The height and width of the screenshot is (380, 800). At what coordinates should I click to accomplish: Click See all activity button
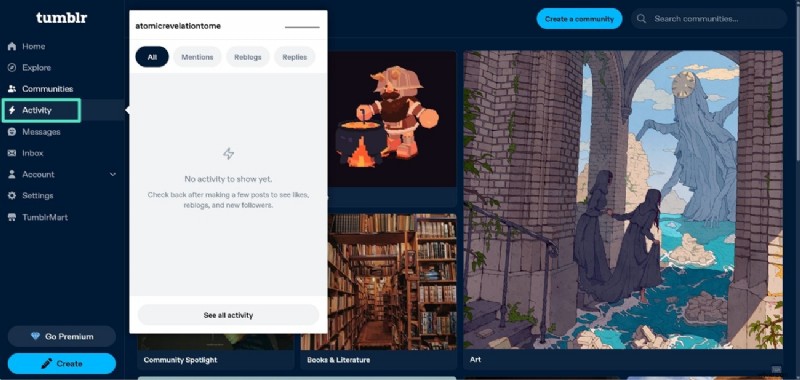coord(228,315)
